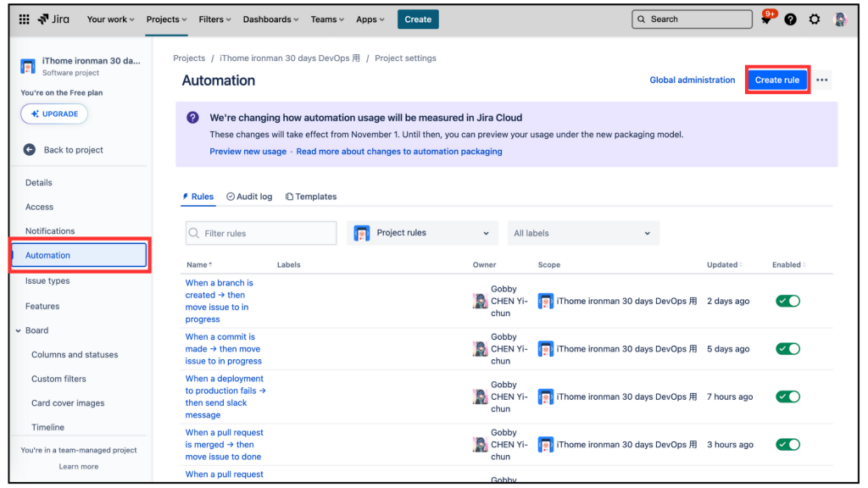The height and width of the screenshot is (488, 868).
Task: Click the Upgrade button
Action: (54, 114)
